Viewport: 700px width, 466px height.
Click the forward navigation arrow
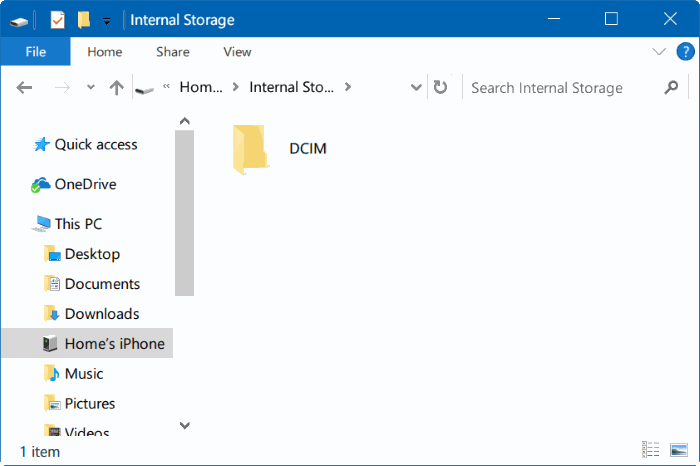click(62, 87)
